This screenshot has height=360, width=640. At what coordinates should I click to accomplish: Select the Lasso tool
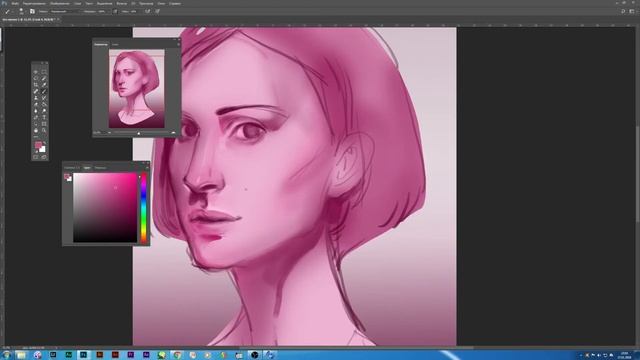[36, 78]
